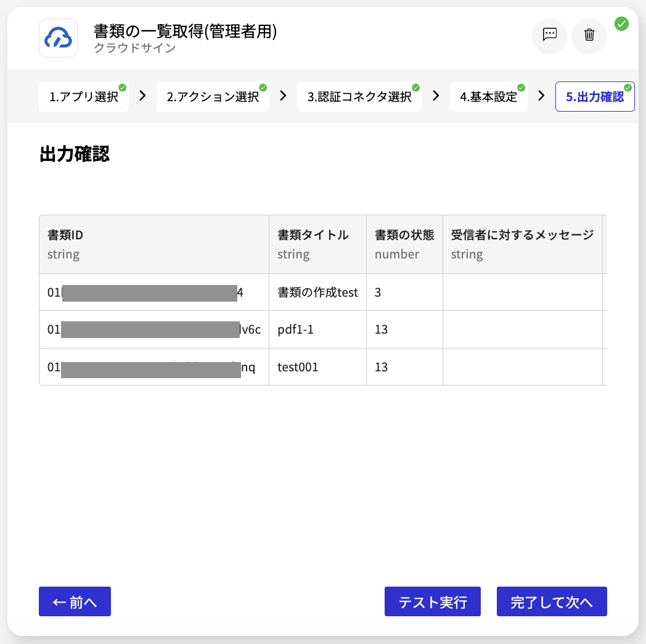Select the pdf1-1 title cell
The image size is (646, 644).
pos(317,329)
